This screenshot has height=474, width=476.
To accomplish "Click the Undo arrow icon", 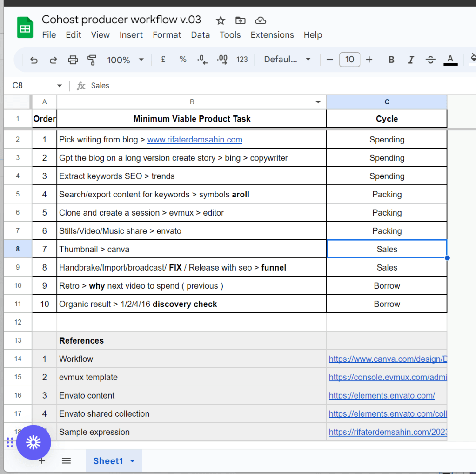I will tap(34, 60).
